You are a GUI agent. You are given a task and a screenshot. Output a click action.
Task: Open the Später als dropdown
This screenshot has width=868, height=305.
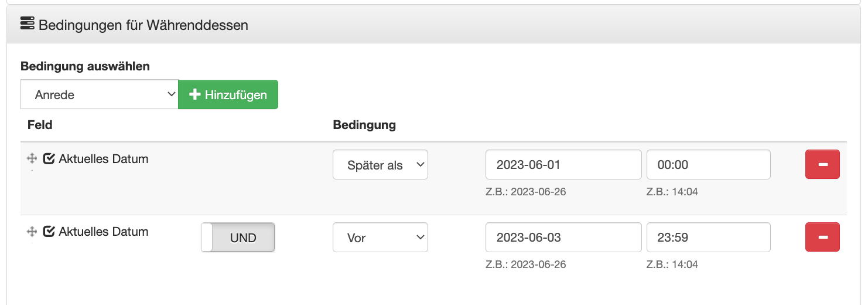point(380,165)
